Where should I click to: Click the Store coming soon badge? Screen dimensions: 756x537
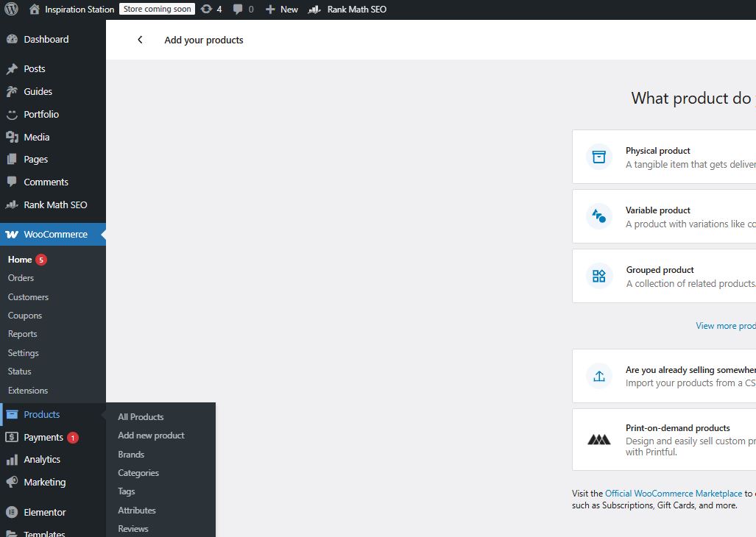point(158,9)
